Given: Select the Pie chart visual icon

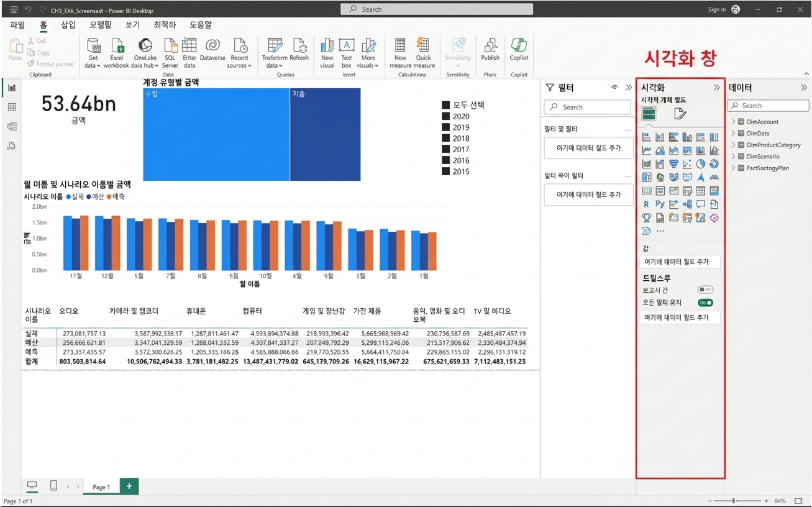Looking at the screenshot, I should tap(701, 164).
